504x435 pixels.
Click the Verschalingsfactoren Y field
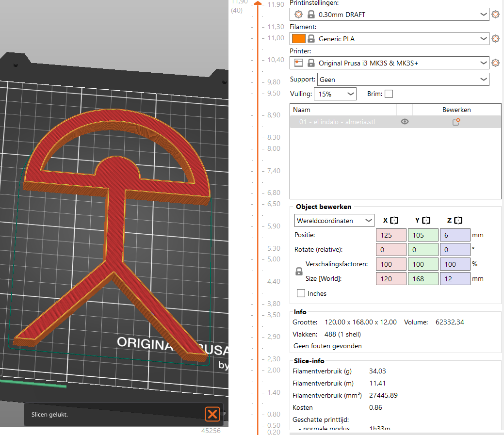(x=423, y=264)
